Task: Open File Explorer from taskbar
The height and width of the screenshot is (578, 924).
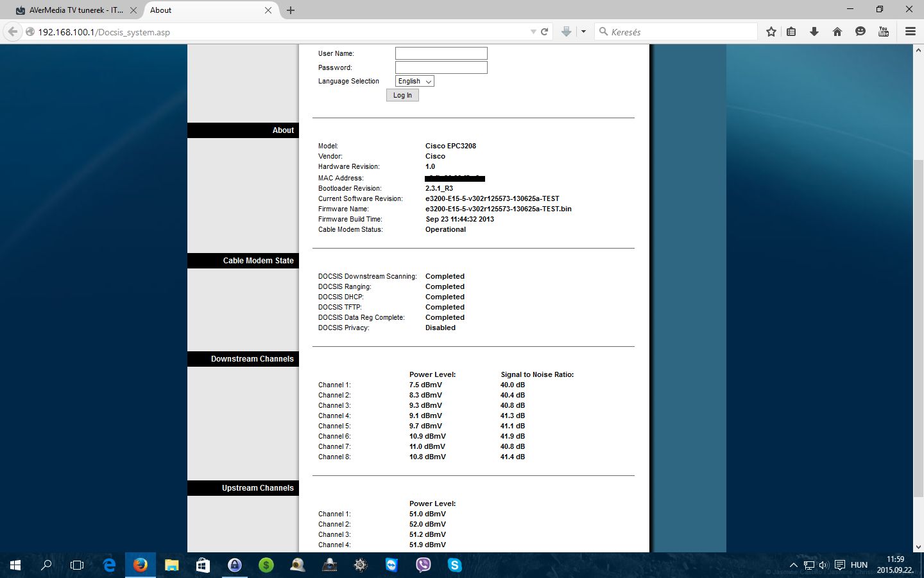Action: (x=171, y=565)
